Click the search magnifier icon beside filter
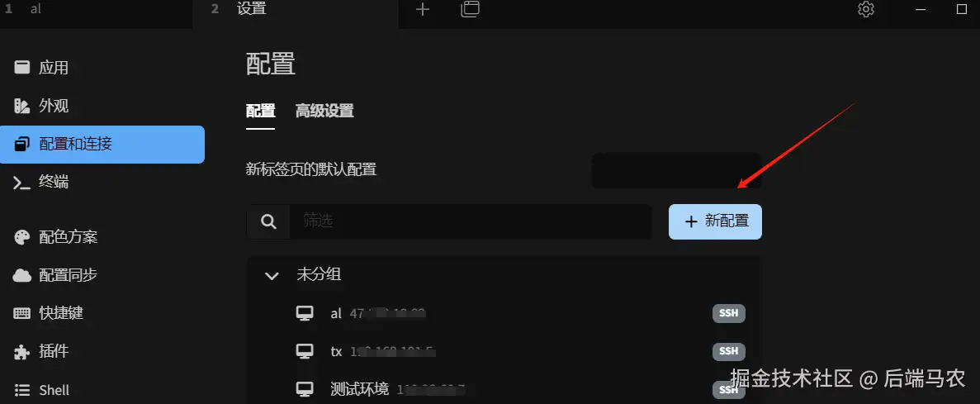Screen dimensions: 980x404 click(x=269, y=221)
